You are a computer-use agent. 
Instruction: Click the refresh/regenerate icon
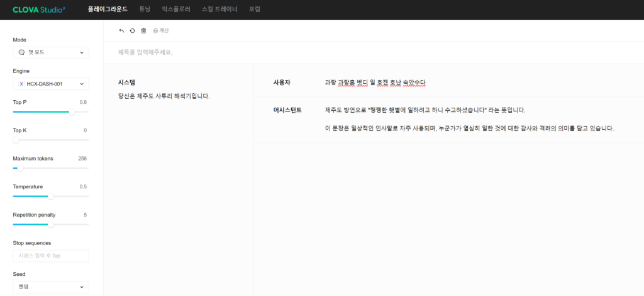(133, 30)
